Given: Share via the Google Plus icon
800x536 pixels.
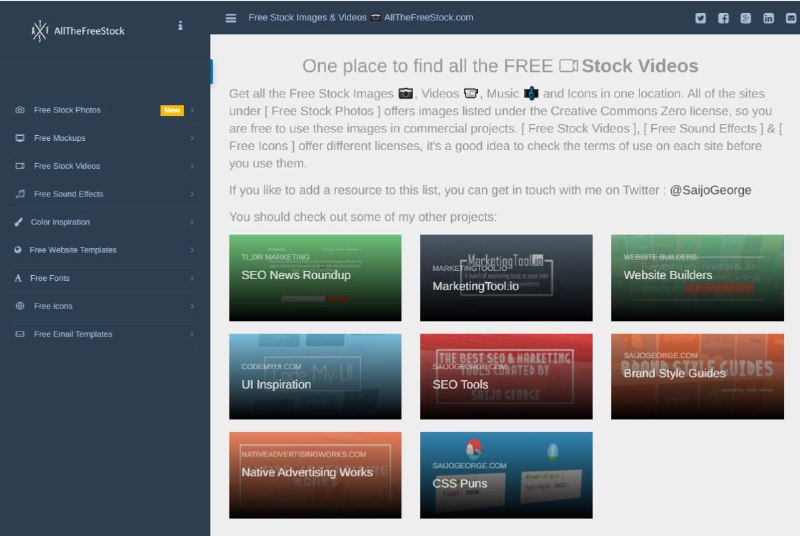Looking at the screenshot, I should coord(745,18).
